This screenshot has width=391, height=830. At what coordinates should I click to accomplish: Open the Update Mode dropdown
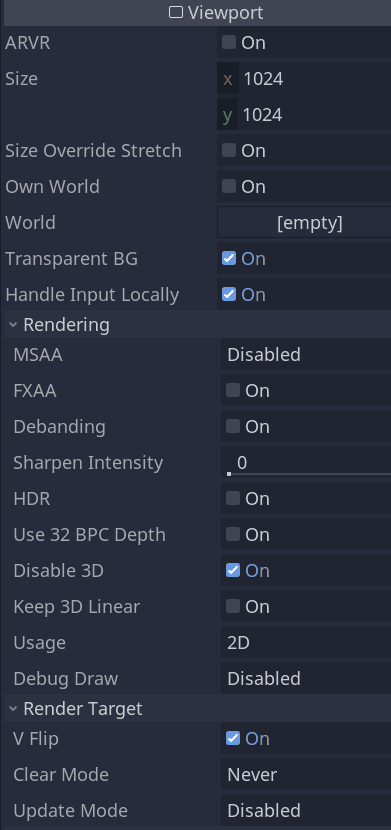pos(306,811)
